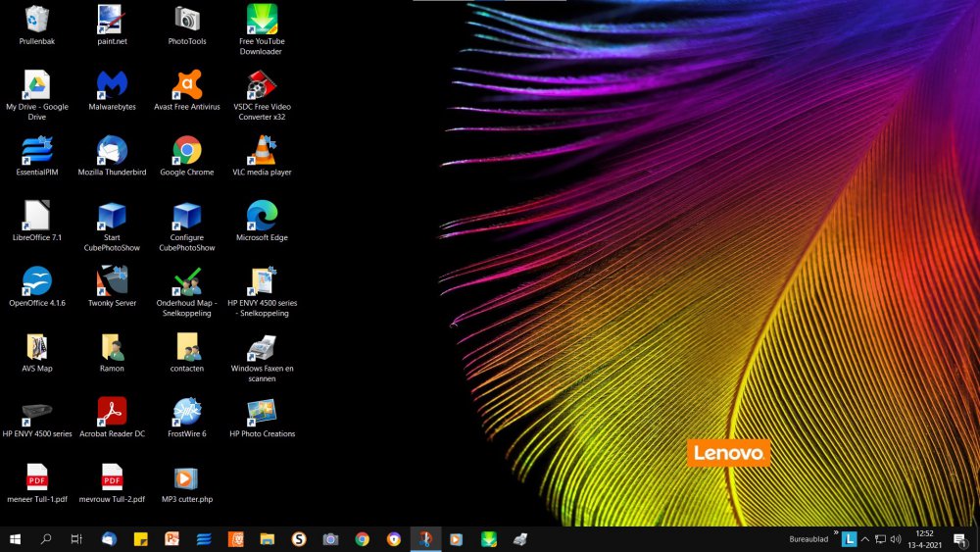The image size is (980, 552).
Task: Click the FrostWire 6 desktop icon
Action: click(x=186, y=412)
